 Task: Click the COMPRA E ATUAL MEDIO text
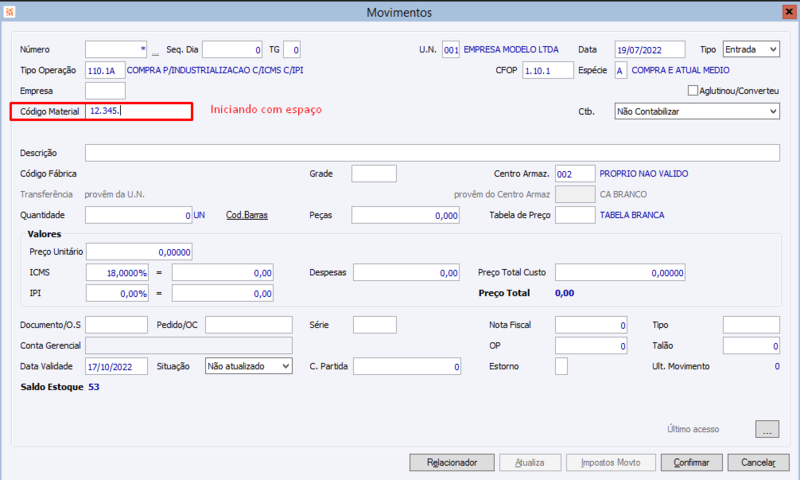pyautogui.click(x=681, y=70)
